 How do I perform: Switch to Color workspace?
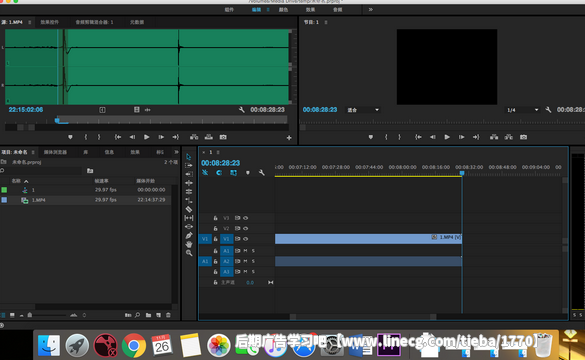[x=283, y=10]
